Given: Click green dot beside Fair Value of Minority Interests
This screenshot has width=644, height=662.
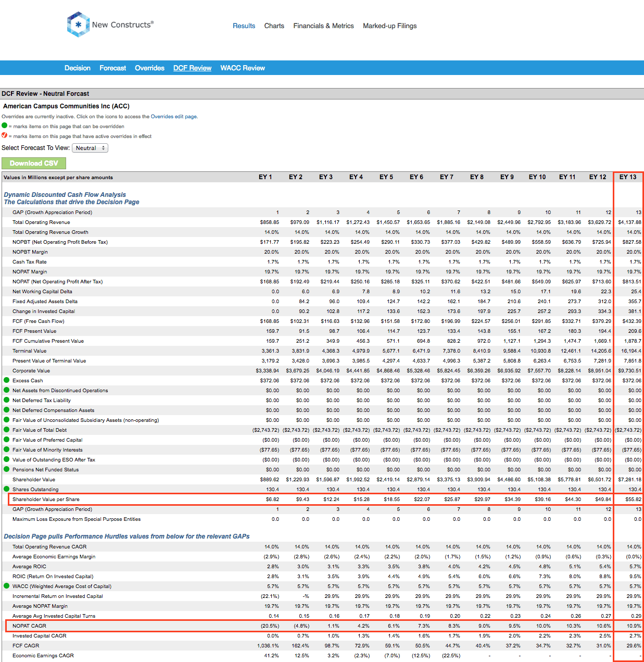Looking at the screenshot, I should coord(7,449).
